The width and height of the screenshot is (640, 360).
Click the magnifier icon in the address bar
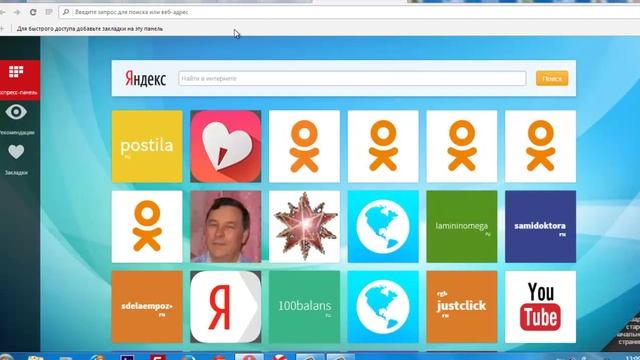tap(66, 12)
